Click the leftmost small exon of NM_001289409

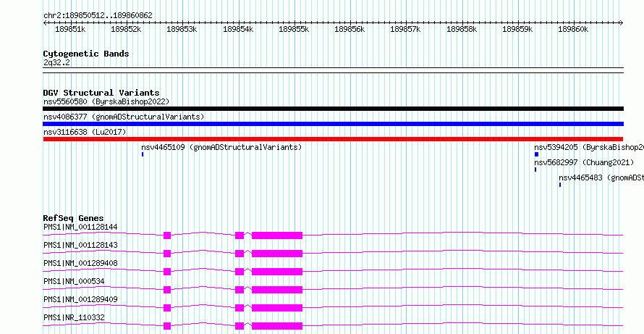(x=166, y=308)
